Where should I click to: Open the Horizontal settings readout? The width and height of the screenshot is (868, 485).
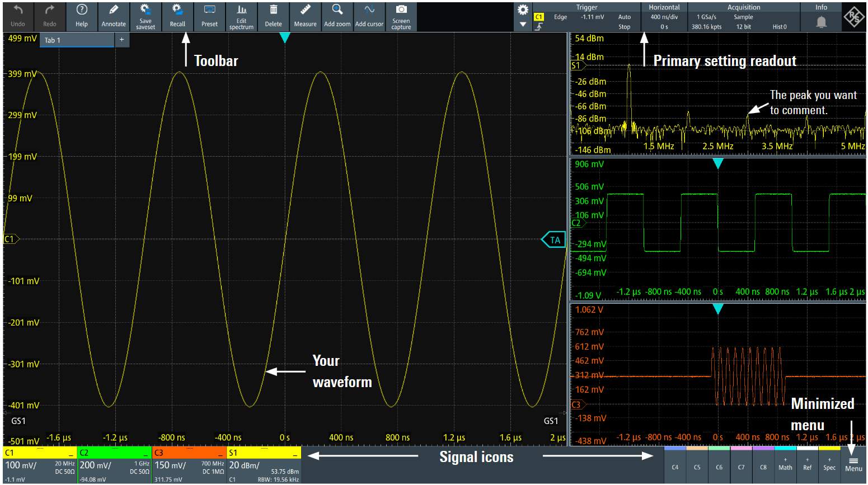click(664, 17)
